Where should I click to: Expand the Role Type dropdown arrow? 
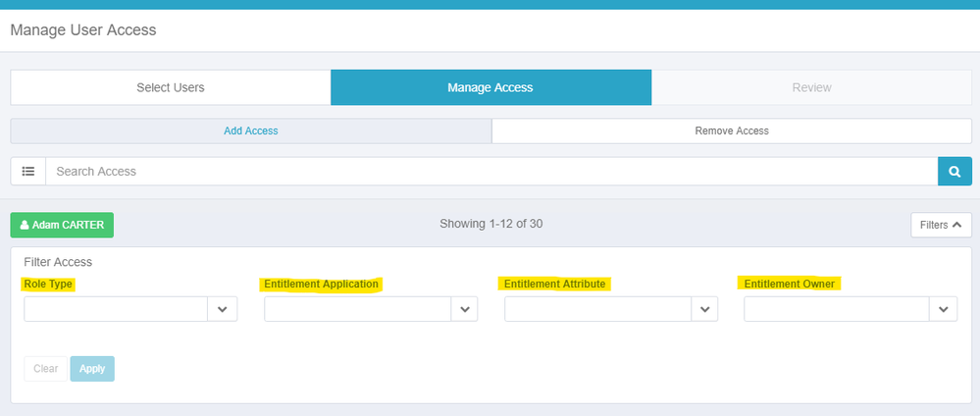pyautogui.click(x=223, y=309)
